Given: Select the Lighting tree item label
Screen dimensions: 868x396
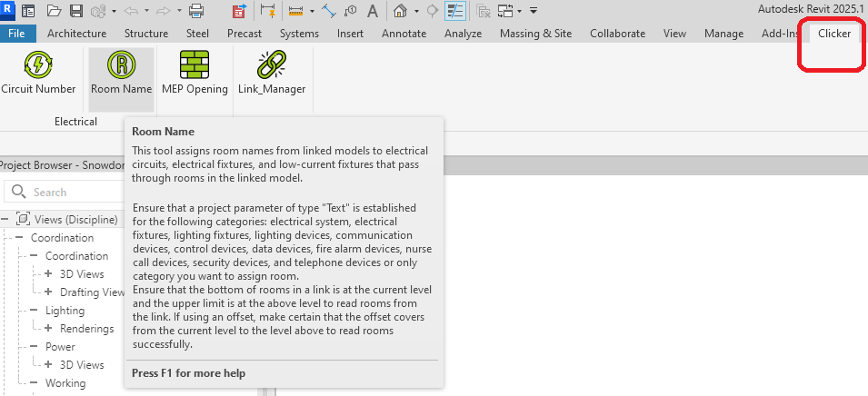Looking at the screenshot, I should [x=65, y=311].
